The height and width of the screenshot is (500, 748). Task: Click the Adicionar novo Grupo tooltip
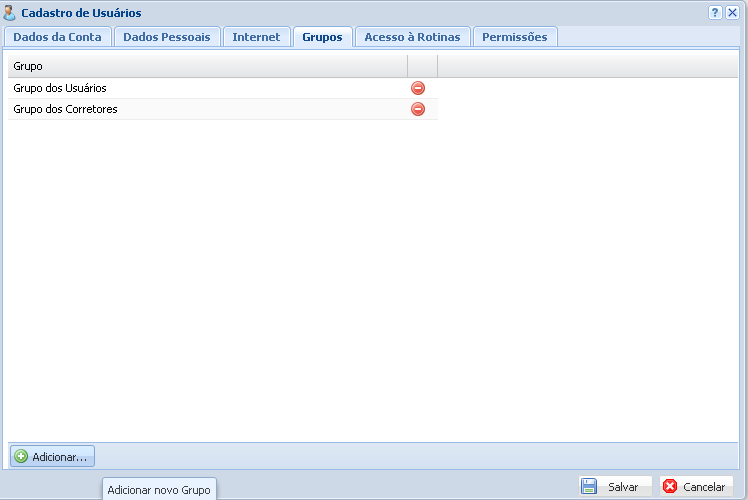click(159, 490)
